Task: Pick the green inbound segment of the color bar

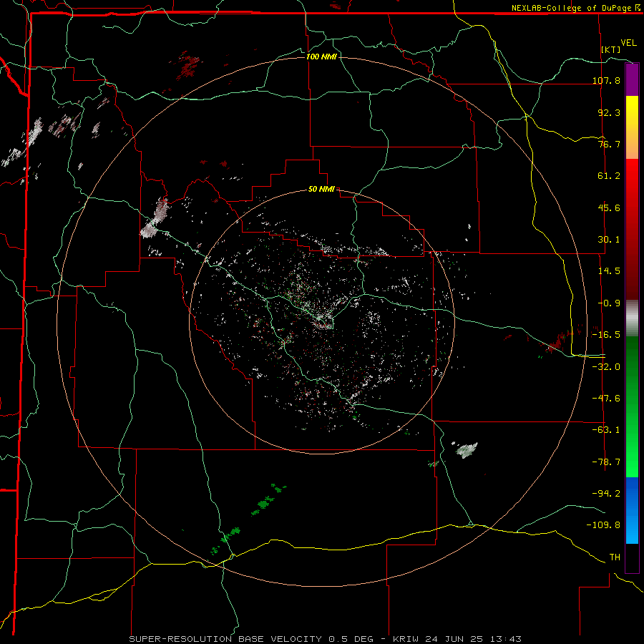Action: pos(632,406)
